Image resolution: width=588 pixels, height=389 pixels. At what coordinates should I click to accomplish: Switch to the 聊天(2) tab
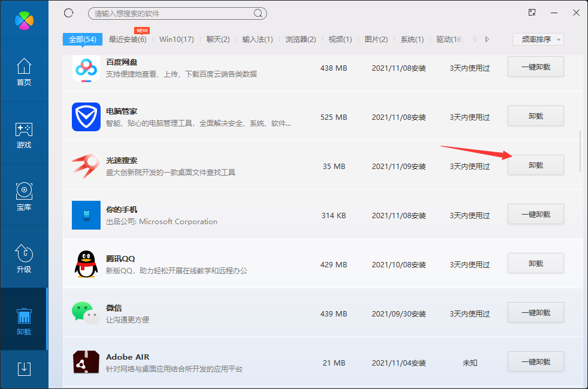click(218, 40)
